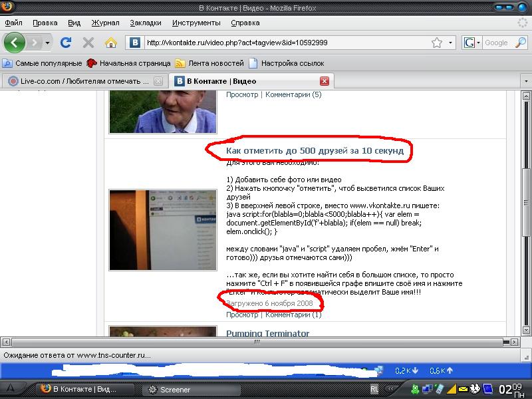Open the Лента новостей feed bookmark
532x399 pixels.
pos(209,63)
